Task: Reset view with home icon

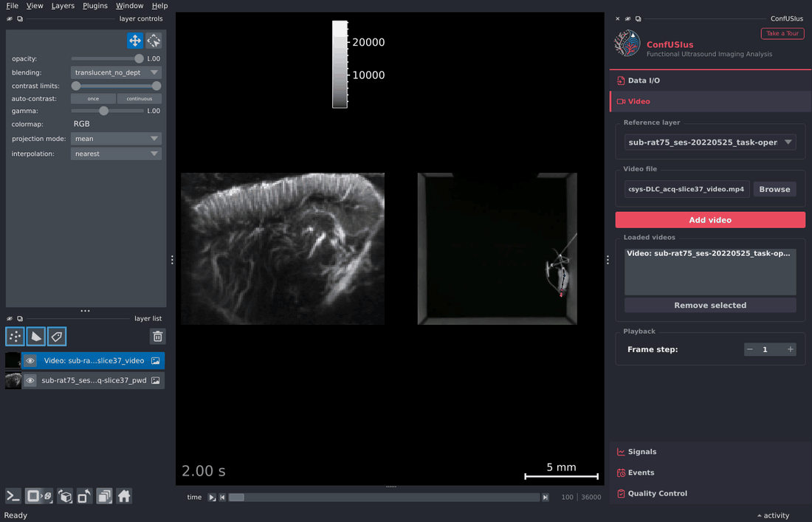Action: 124,496
